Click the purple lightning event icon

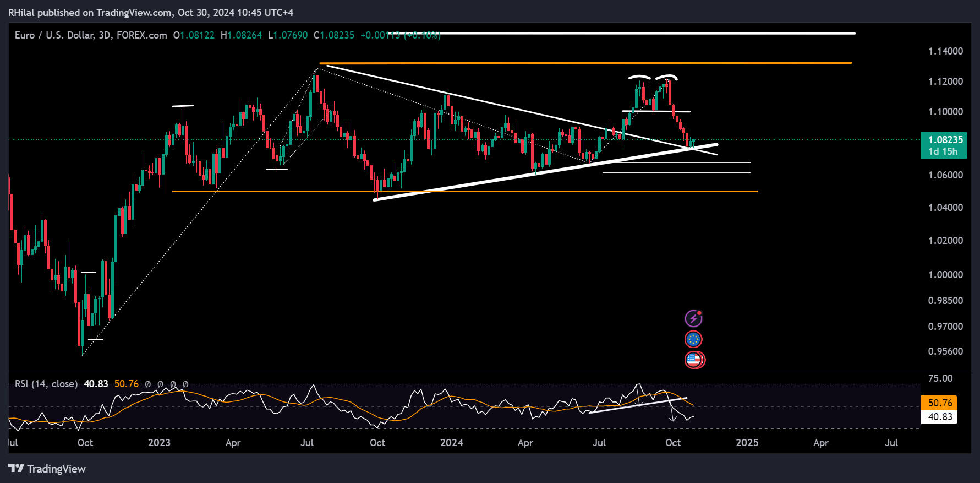(693, 318)
